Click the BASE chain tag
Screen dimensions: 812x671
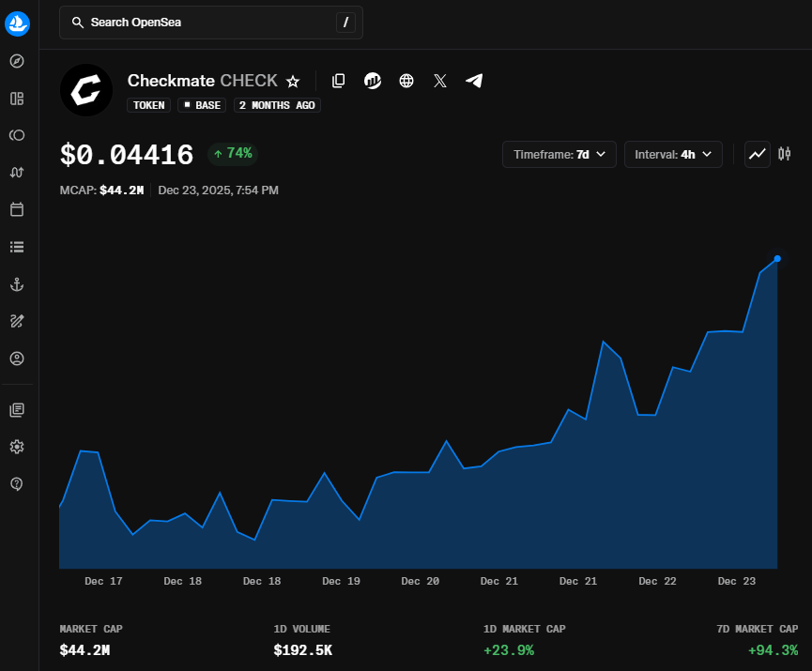click(x=202, y=105)
